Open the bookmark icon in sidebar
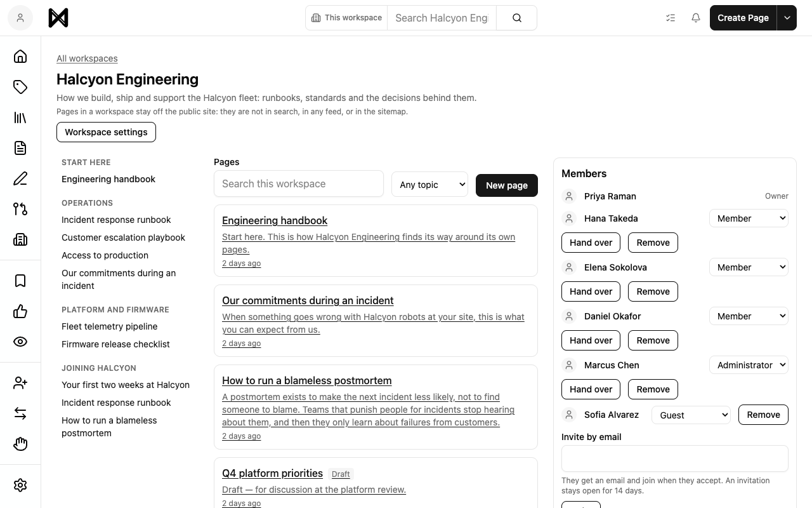 pos(20,281)
